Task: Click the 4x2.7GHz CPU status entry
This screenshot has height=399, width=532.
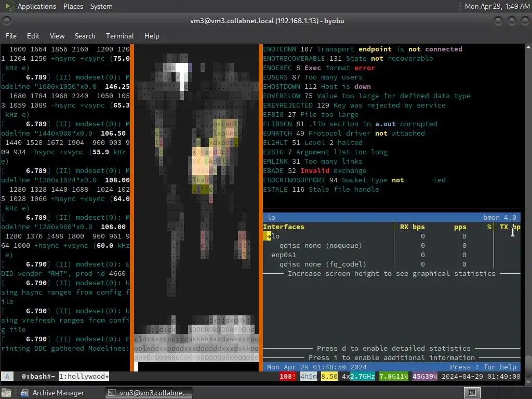Action: coord(358,376)
